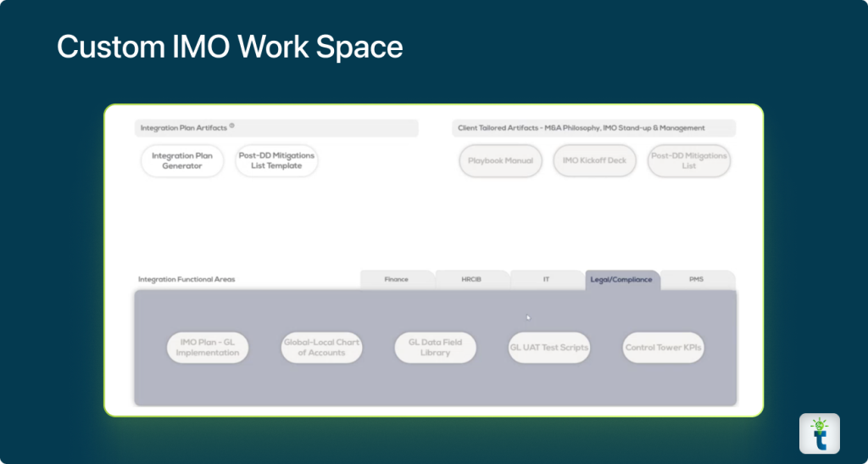Select the IT tab
This screenshot has width=868, height=464.
pos(546,279)
